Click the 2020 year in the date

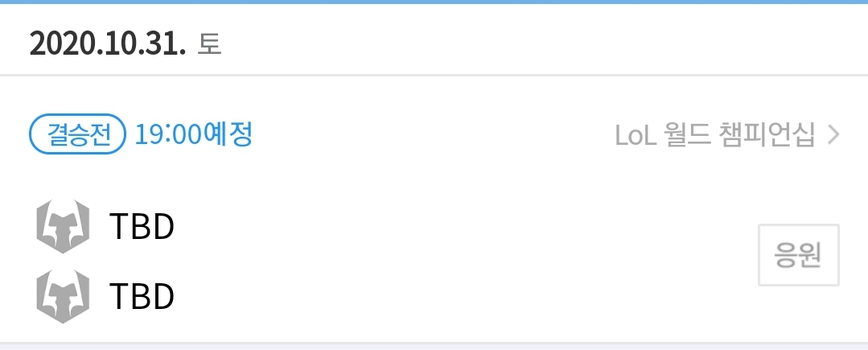62,43
